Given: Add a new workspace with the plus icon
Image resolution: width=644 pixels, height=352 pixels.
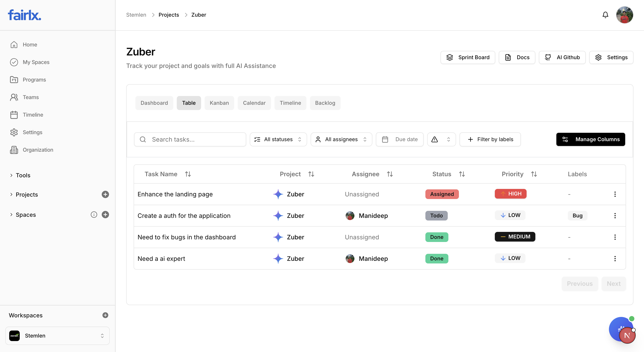Looking at the screenshot, I should point(105,315).
